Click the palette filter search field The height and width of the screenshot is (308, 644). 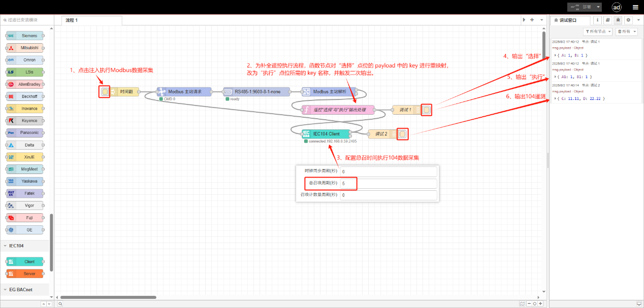pyautogui.click(x=28, y=20)
